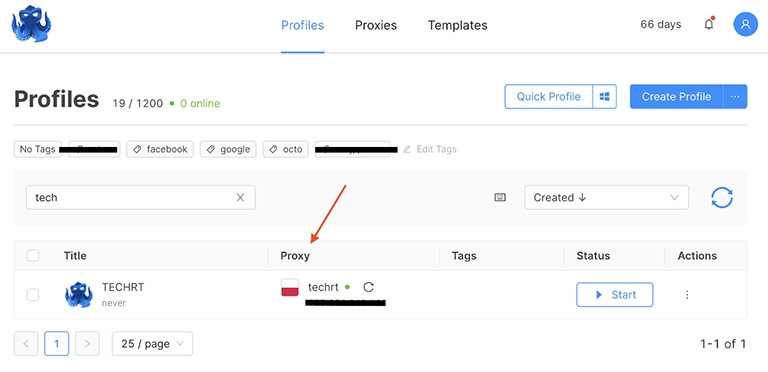This screenshot has width=768, height=372.
Task: Click the Octo Browser octopus logo
Action: click(31, 24)
